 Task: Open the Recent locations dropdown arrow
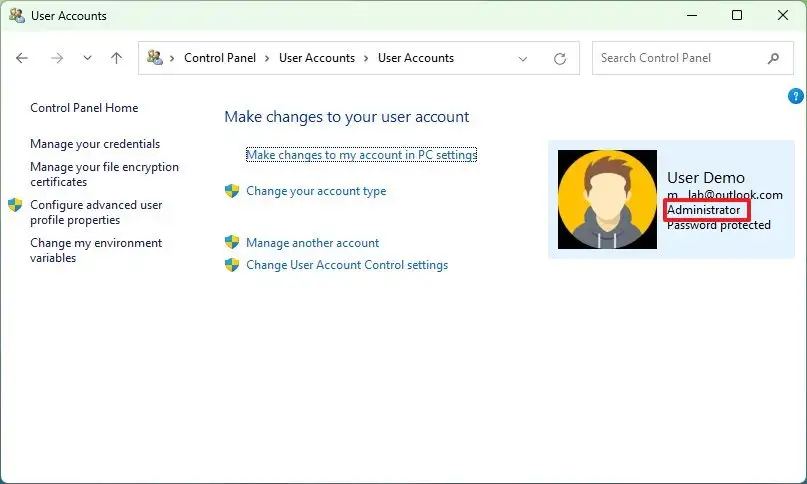coord(87,58)
